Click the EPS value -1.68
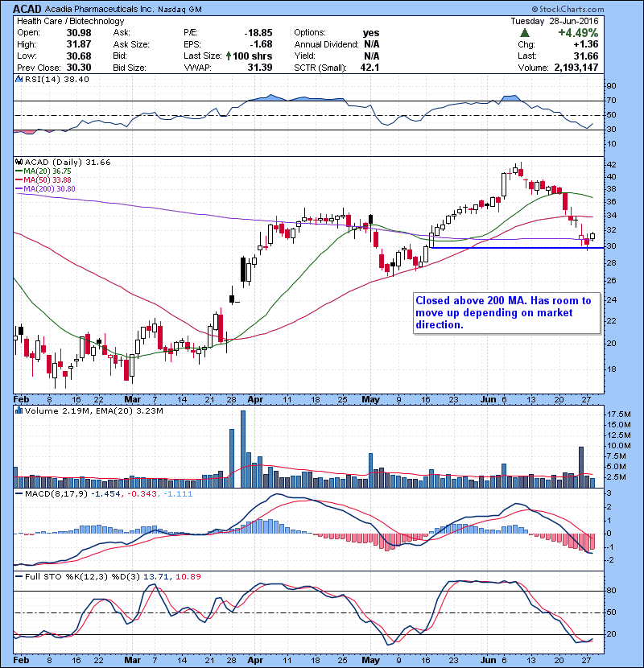 click(x=261, y=44)
